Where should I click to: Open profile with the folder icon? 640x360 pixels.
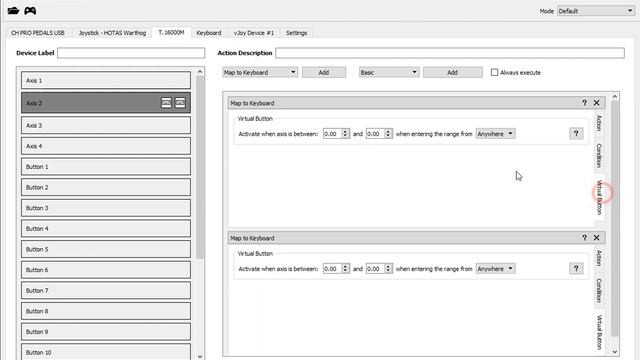point(13,11)
